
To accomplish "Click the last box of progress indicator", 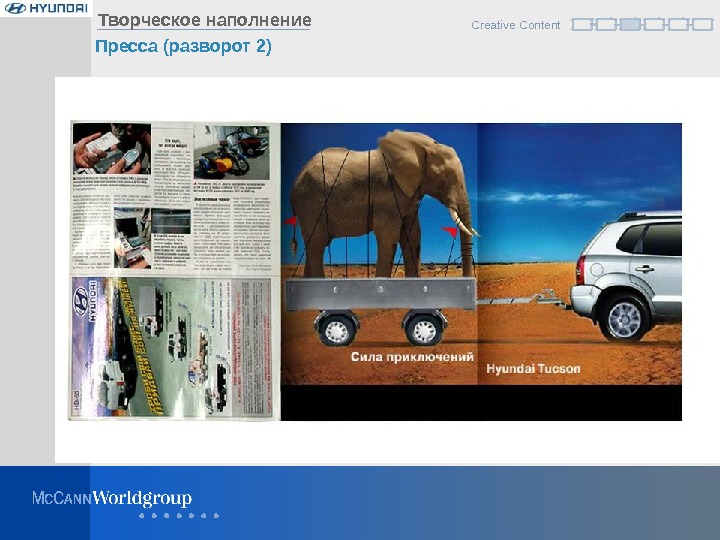I will tap(703, 24).
